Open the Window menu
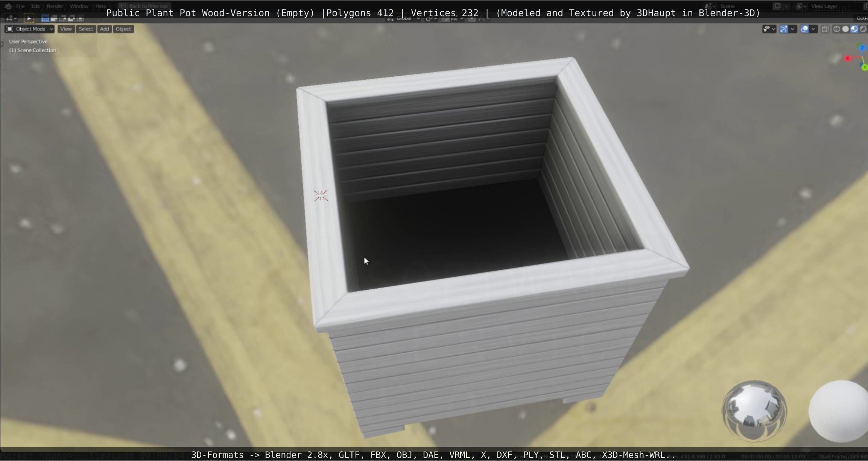Screen dimensions: 868x461 pyautogui.click(x=79, y=6)
